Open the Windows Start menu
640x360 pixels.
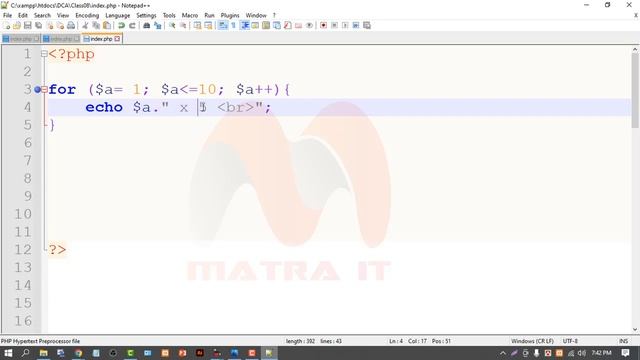tap(8, 353)
